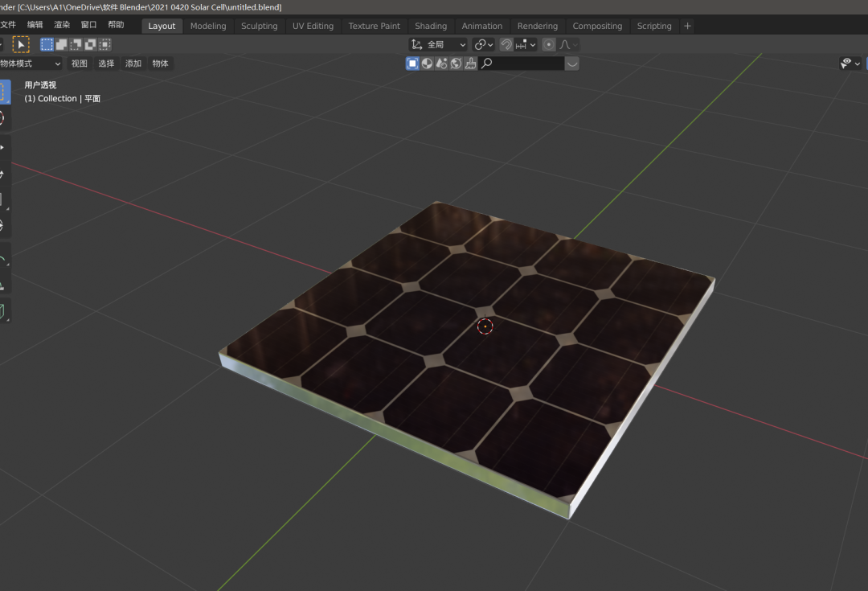Toggle proportional editing circle icon
The image size is (868, 591).
tap(549, 44)
